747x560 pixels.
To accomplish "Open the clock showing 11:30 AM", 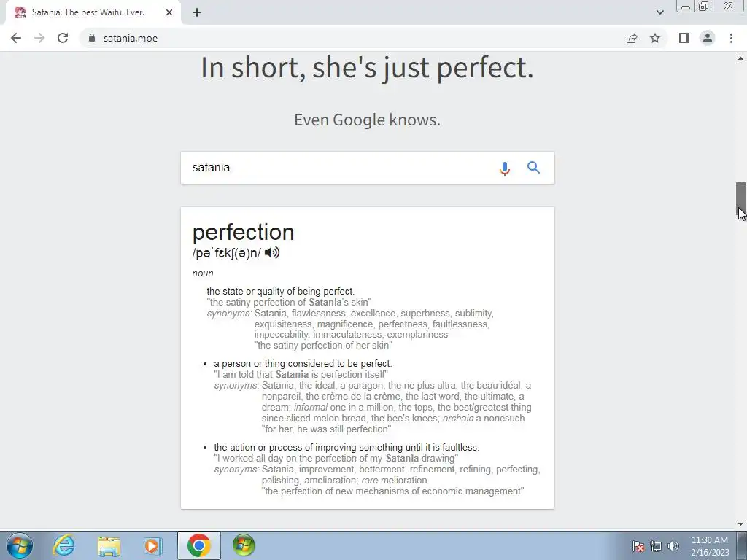I will pyautogui.click(x=710, y=545).
